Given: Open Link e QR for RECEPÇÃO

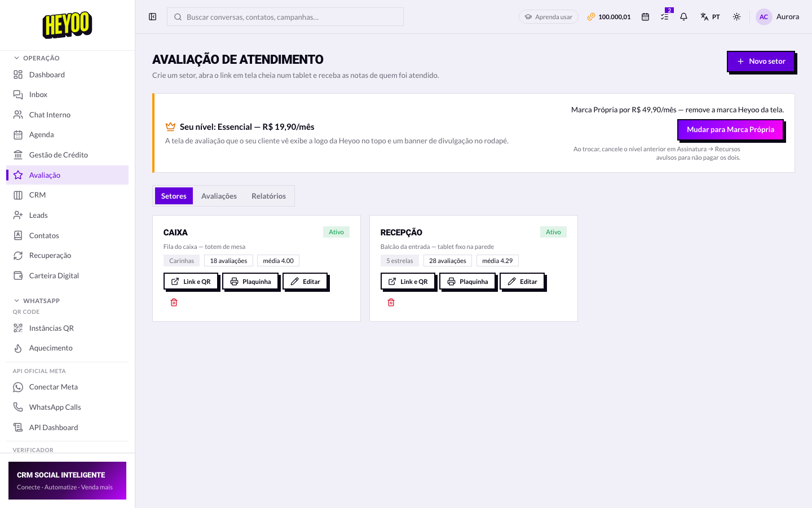Looking at the screenshot, I should (408, 281).
